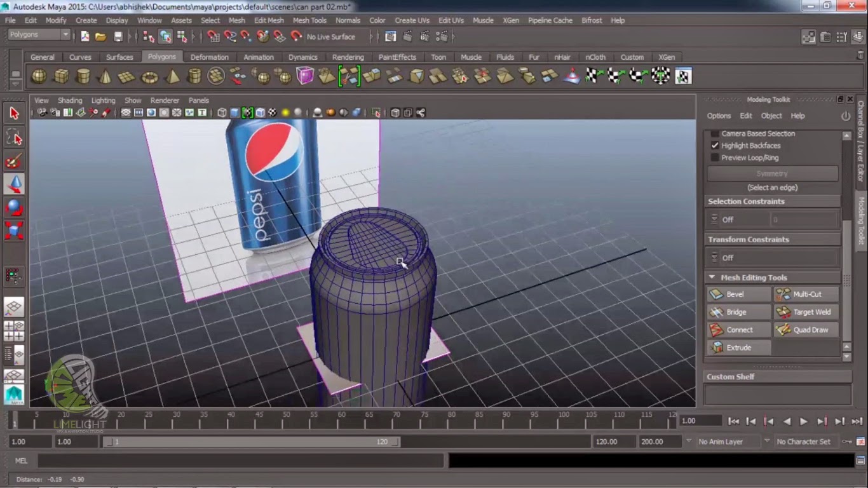This screenshot has height=488, width=868.
Task: Click the Symmetry button
Action: pos(773,173)
